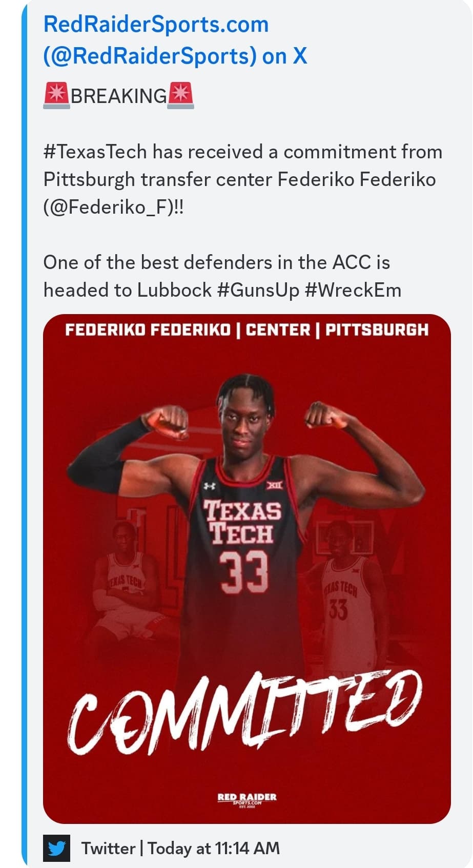Screen dimensions: 473x868
Task: Click the siren emoji before BREAKING
Action: (x=56, y=96)
